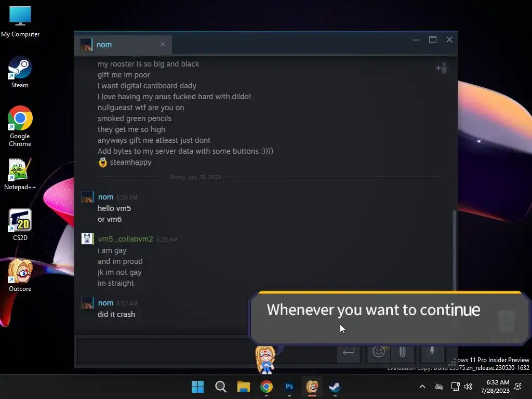This screenshot has height=399, width=532.
Task: Click the send message arrow button
Action: (349, 352)
